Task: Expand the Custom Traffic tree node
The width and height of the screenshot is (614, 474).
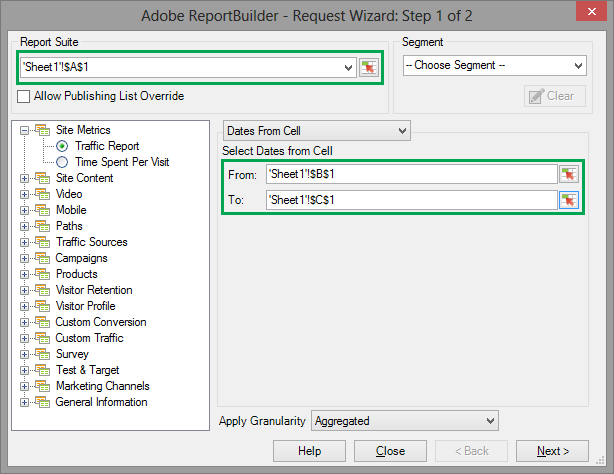Action: pos(24,338)
